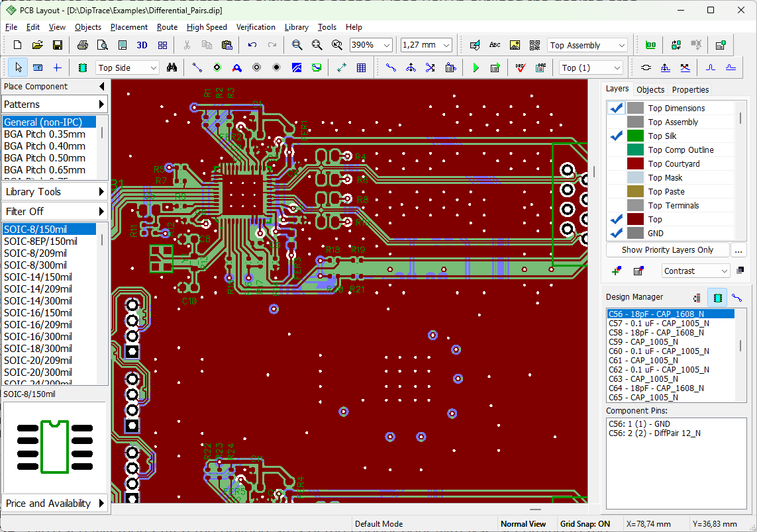Select SOIC-14/150mil in pattern list
The width and height of the screenshot is (757, 532).
tap(49, 277)
